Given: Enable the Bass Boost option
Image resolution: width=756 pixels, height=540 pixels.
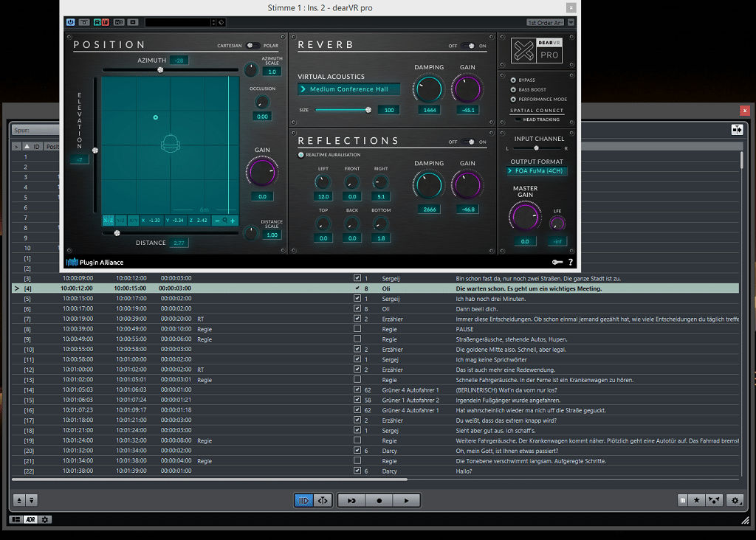Looking at the screenshot, I should tap(513, 89).
